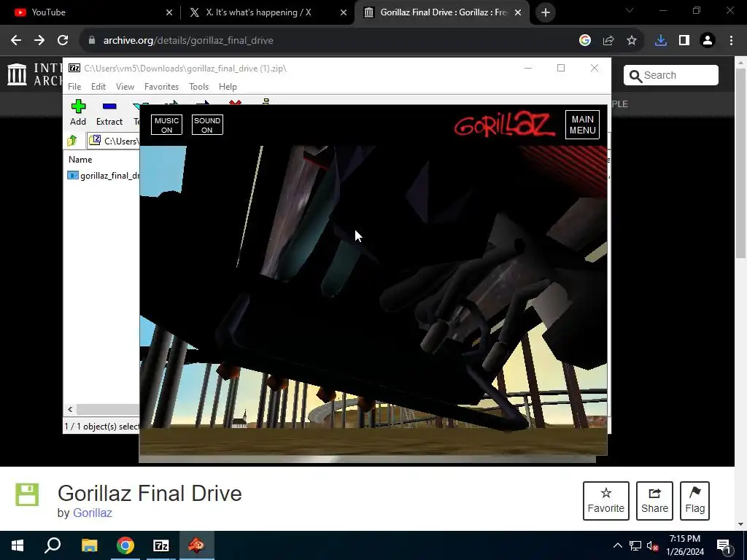This screenshot has height=560, width=747.
Task: Bookmark this page with star icon
Action: [x=632, y=41]
